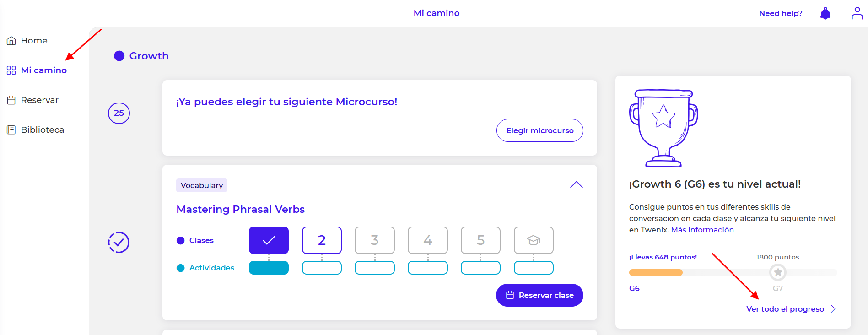The width and height of the screenshot is (868, 335).
Task: Open the notifications bell icon
Action: point(825,13)
